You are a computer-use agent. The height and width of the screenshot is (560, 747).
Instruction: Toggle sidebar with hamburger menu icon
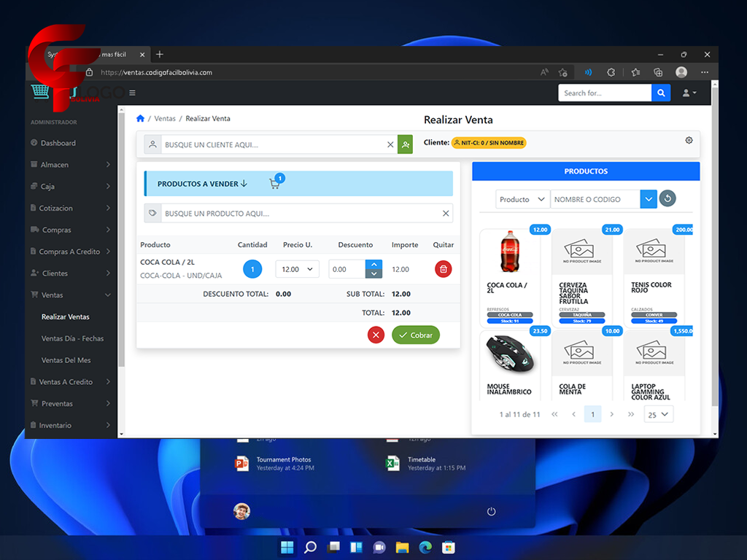tap(132, 93)
